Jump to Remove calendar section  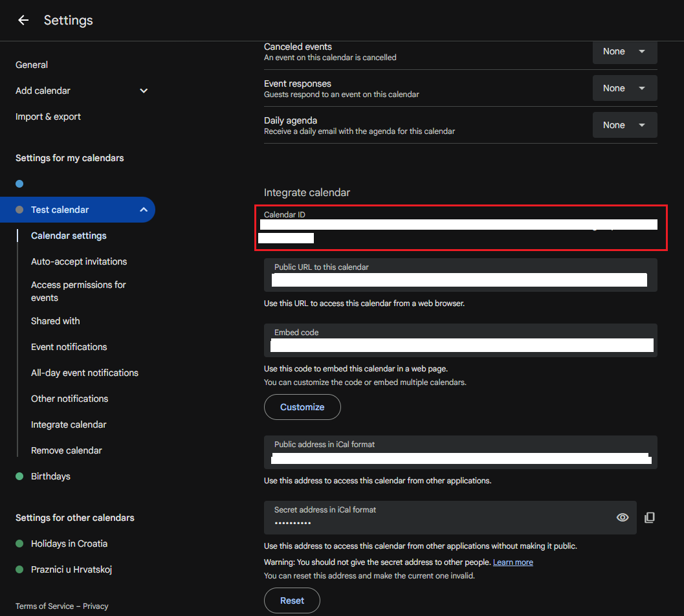[x=67, y=450]
